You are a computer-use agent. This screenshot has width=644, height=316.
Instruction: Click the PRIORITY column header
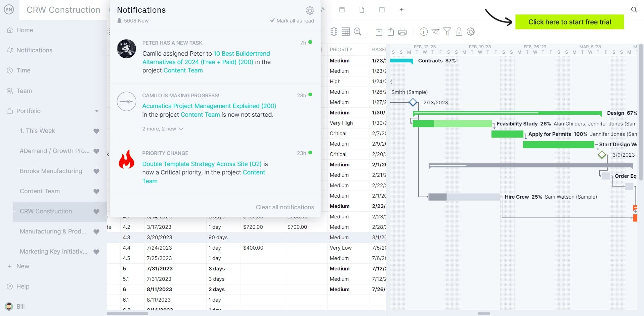coord(341,50)
